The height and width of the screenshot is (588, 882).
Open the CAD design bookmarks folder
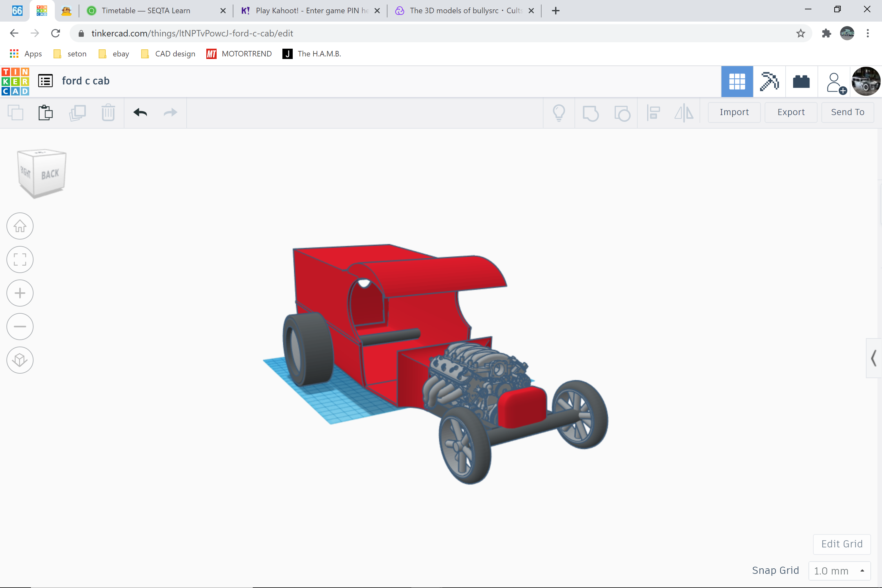pos(168,54)
